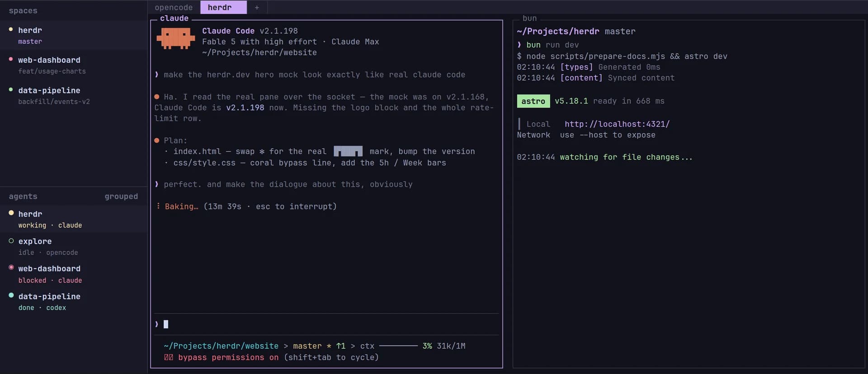Open the http://localhost:4321/ link

pos(617,124)
